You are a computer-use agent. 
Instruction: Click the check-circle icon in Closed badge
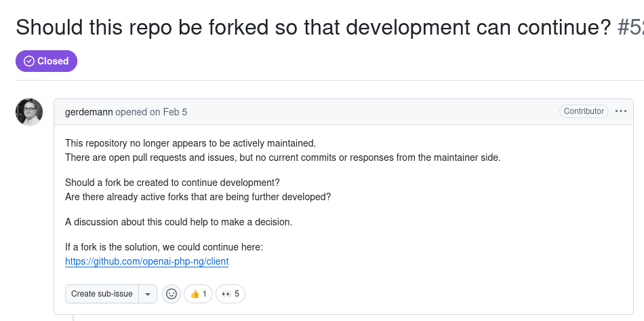point(29,61)
